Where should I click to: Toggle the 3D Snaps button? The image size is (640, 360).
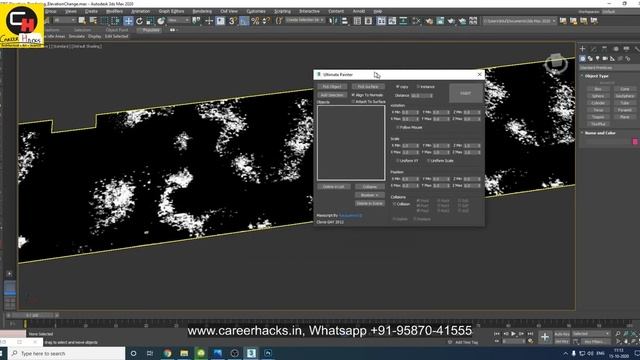click(232, 21)
